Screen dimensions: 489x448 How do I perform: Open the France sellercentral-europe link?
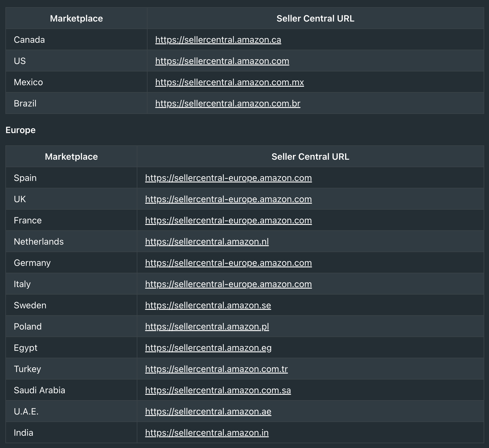click(228, 220)
